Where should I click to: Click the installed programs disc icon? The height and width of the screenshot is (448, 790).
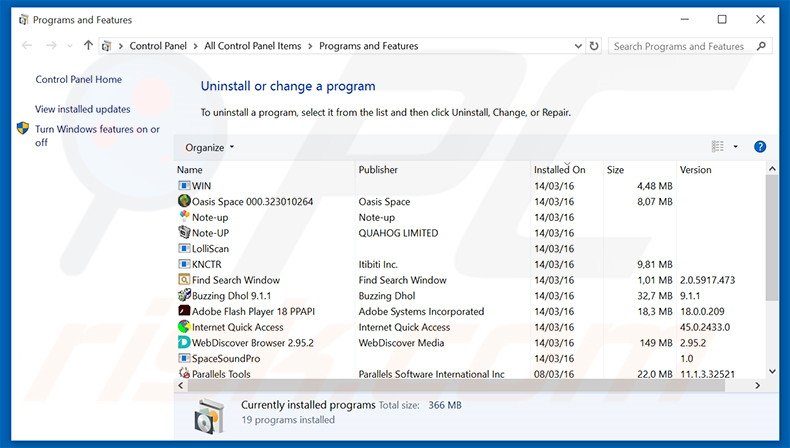coord(209,416)
